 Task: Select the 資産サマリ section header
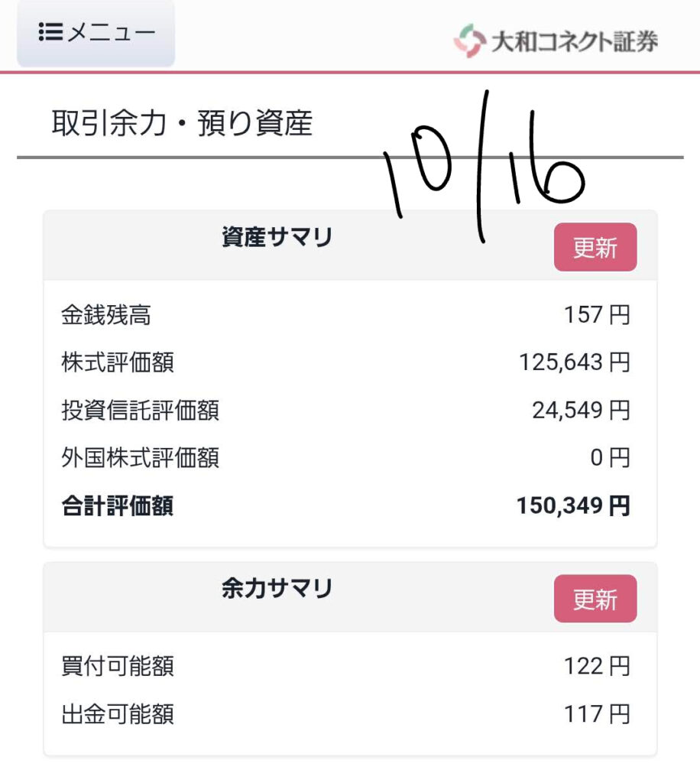[277, 238]
